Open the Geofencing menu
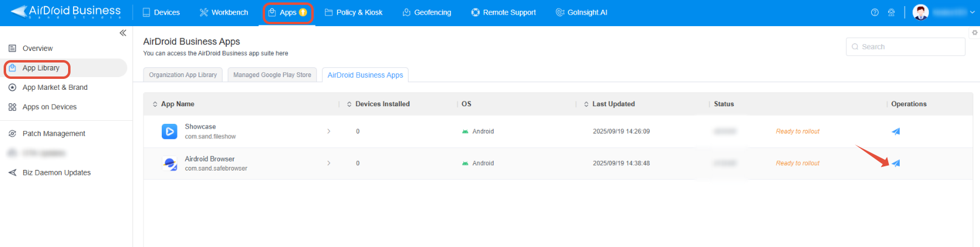Viewport: 980px width, 247px height. coord(427,12)
